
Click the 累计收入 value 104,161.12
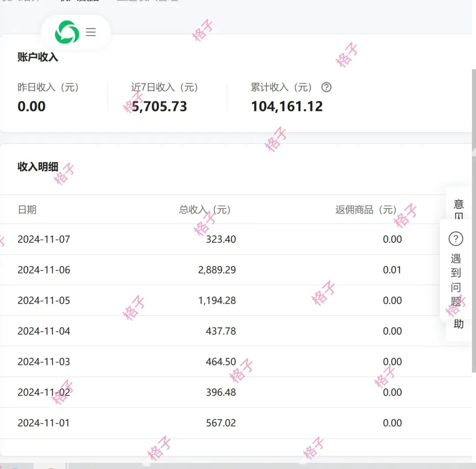coord(287,107)
